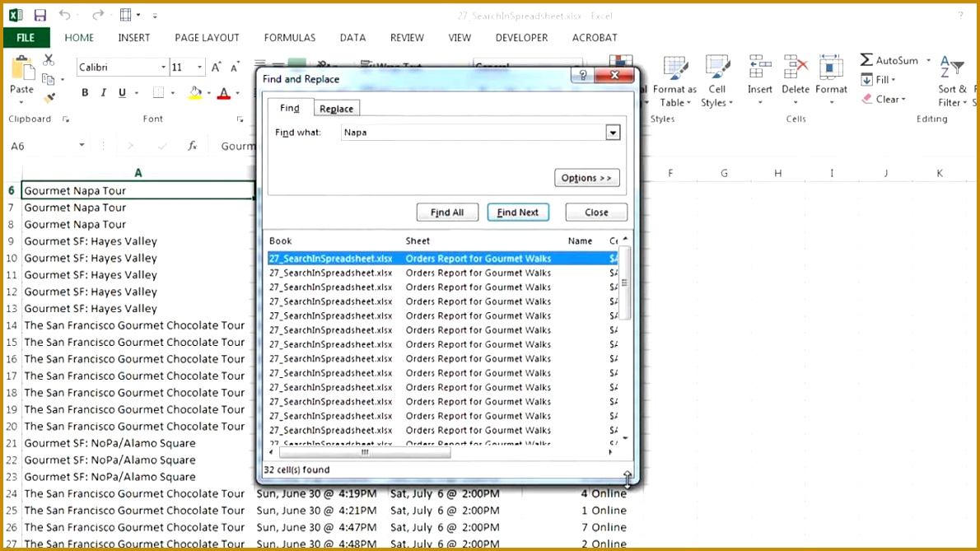The height and width of the screenshot is (551, 980).
Task: Click Format cells icon
Action: (831, 68)
